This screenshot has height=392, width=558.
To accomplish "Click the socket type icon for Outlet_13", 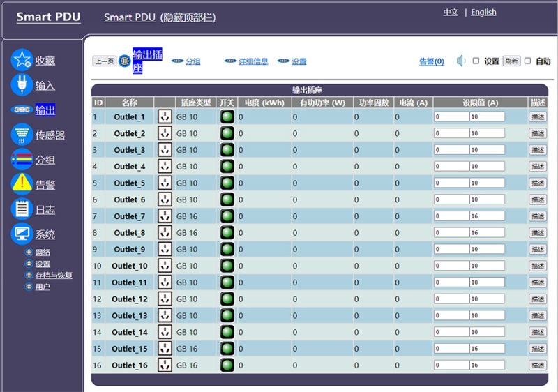I will (165, 315).
